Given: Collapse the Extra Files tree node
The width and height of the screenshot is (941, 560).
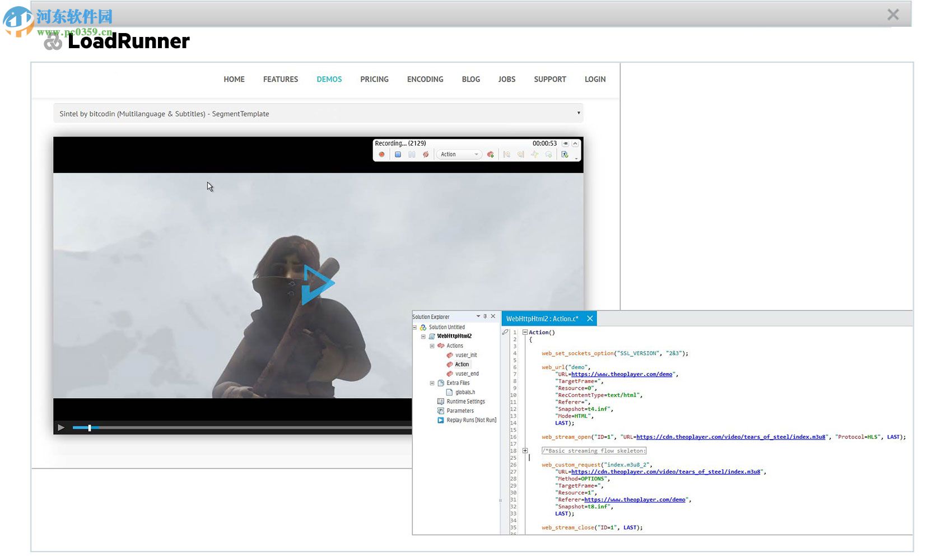Looking at the screenshot, I should click(432, 383).
